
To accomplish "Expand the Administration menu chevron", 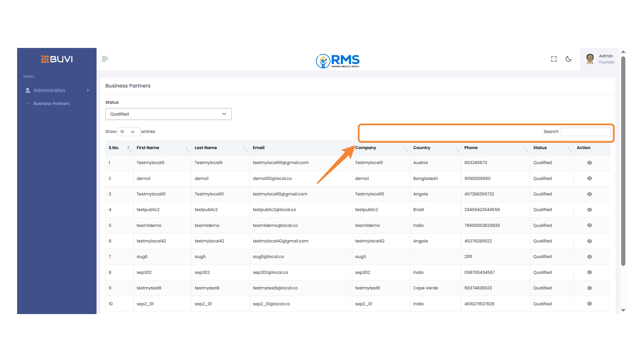I will click(88, 90).
